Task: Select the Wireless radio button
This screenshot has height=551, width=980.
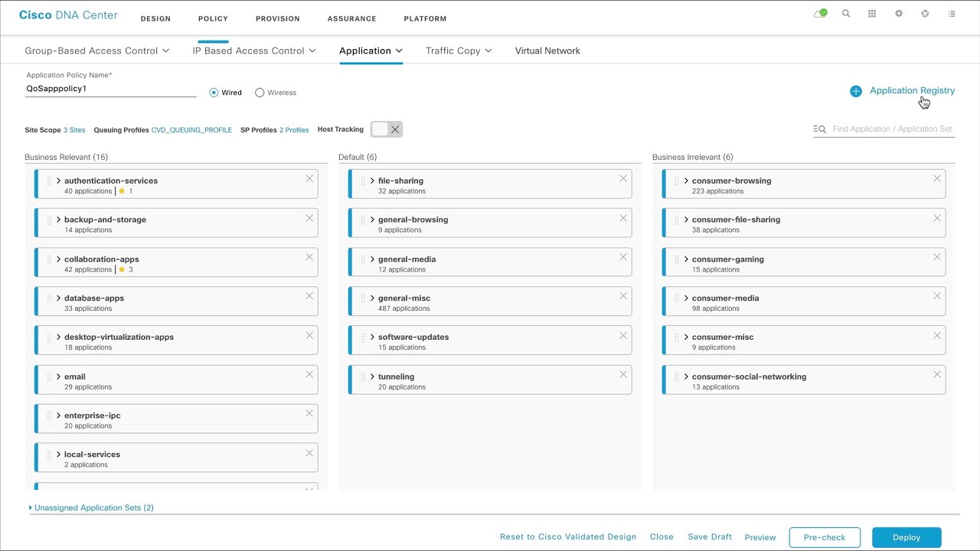Action: point(260,93)
